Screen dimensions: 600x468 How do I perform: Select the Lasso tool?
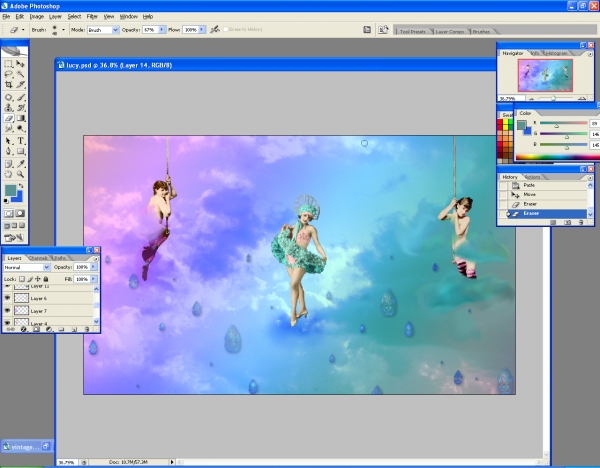(8, 74)
